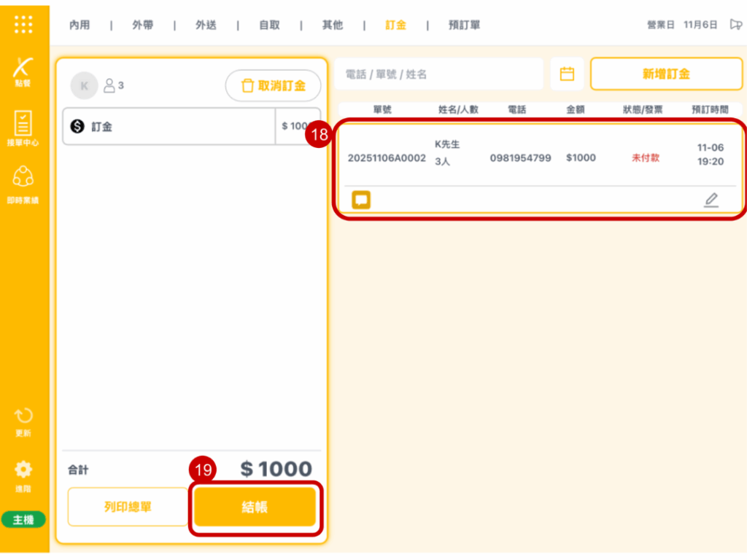Open the yellow note comment icon
The image size is (747, 560).
[361, 200]
